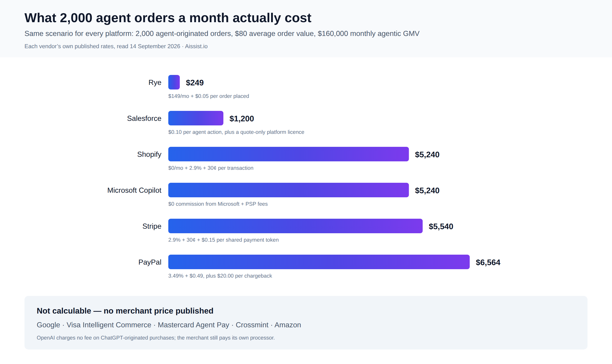Click the Rye cost bar
The height and width of the screenshot is (364, 612).
pos(174,82)
